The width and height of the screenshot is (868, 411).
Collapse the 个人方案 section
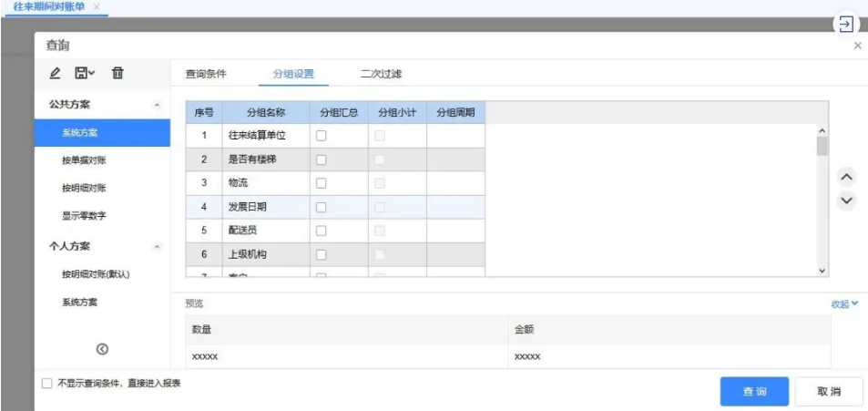coord(158,246)
